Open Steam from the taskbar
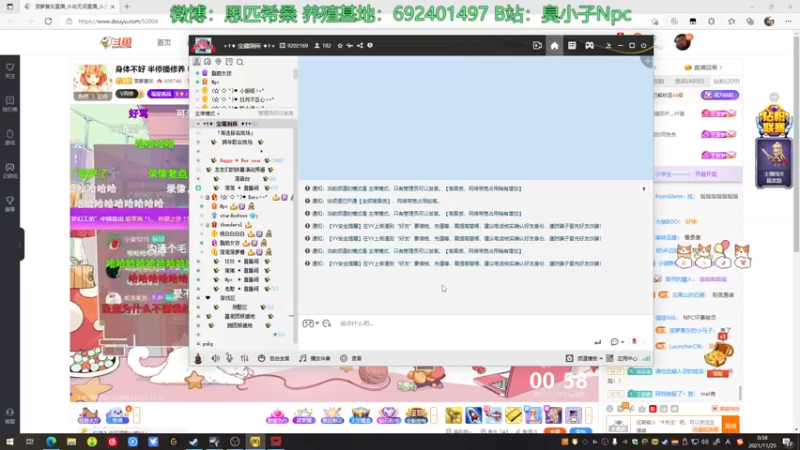800x450 pixels. [194, 442]
